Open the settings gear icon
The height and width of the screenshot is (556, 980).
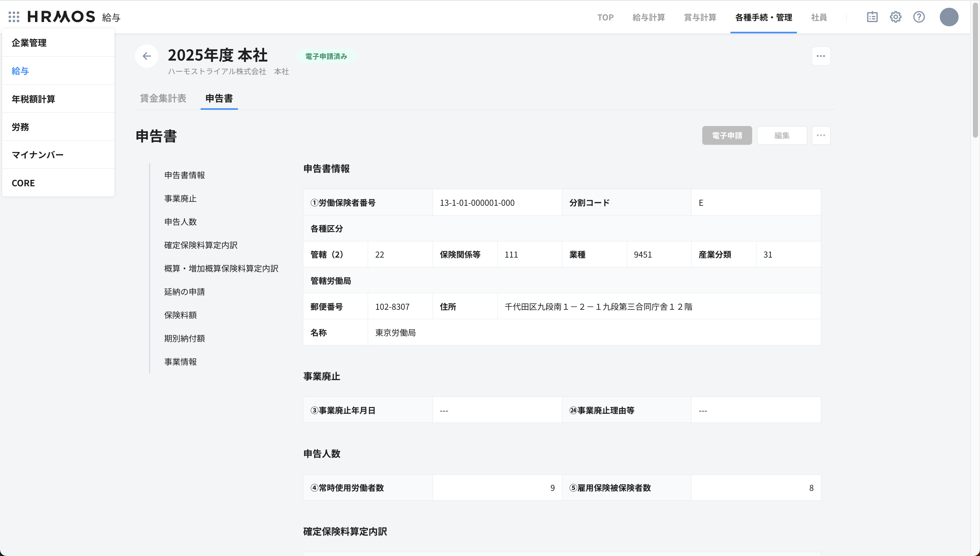(895, 17)
